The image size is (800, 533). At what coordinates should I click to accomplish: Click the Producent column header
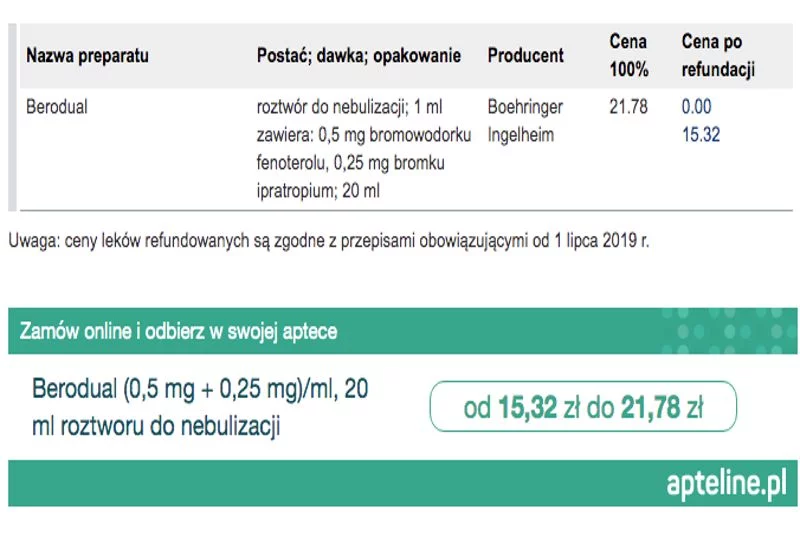(x=526, y=56)
